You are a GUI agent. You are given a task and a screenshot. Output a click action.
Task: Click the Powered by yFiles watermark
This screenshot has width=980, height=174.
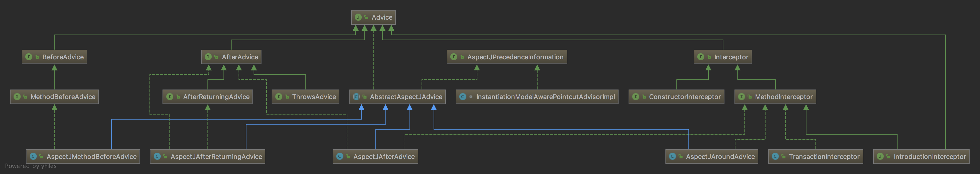click(31, 166)
